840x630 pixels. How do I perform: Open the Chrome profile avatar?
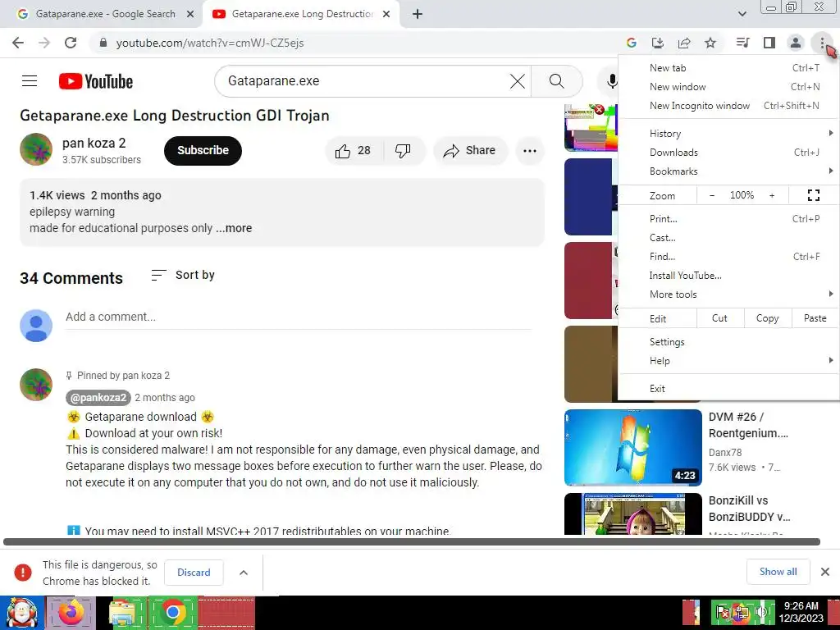796,43
